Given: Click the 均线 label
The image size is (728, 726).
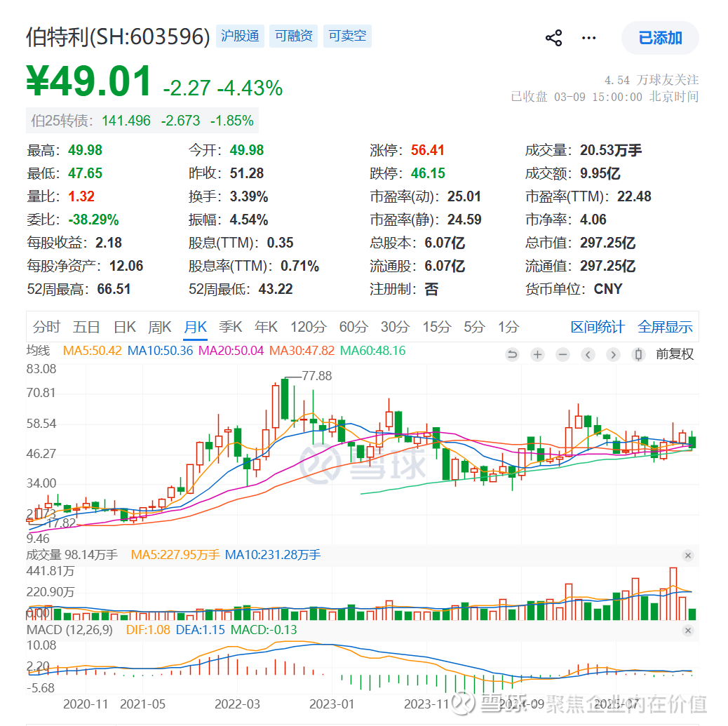Looking at the screenshot, I should [x=38, y=351].
